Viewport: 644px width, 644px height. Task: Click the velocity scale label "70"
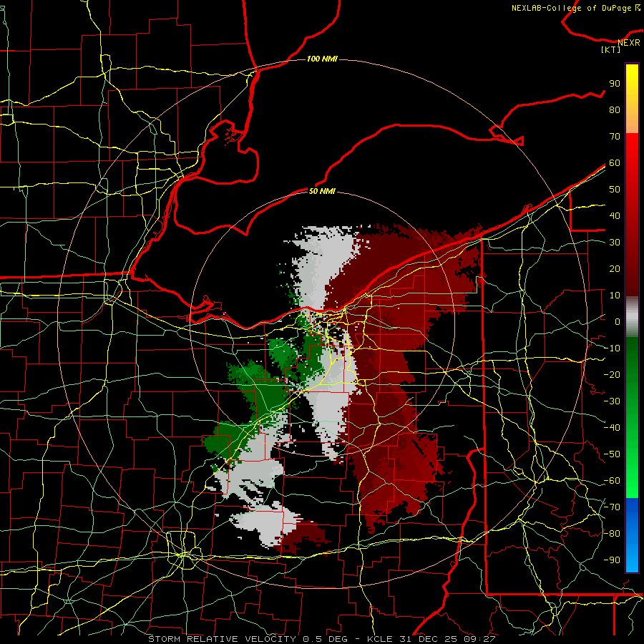(x=615, y=137)
